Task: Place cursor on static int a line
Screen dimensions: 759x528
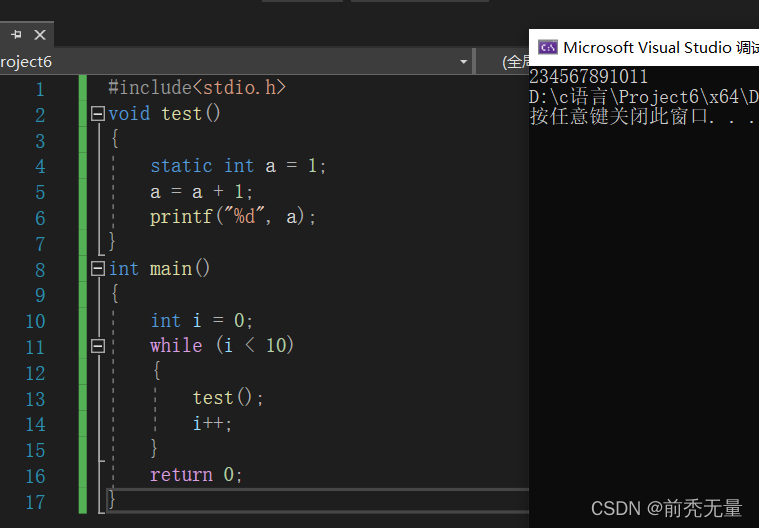Action: [238, 166]
